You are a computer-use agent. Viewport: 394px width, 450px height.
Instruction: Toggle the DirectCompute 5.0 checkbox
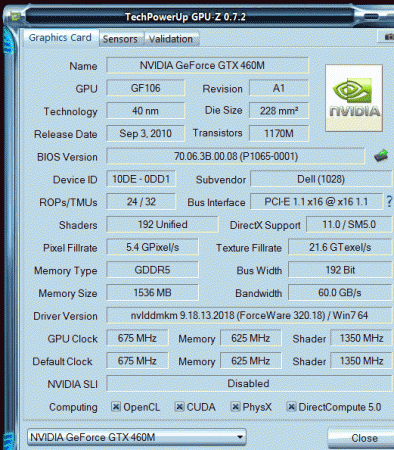coord(291,407)
